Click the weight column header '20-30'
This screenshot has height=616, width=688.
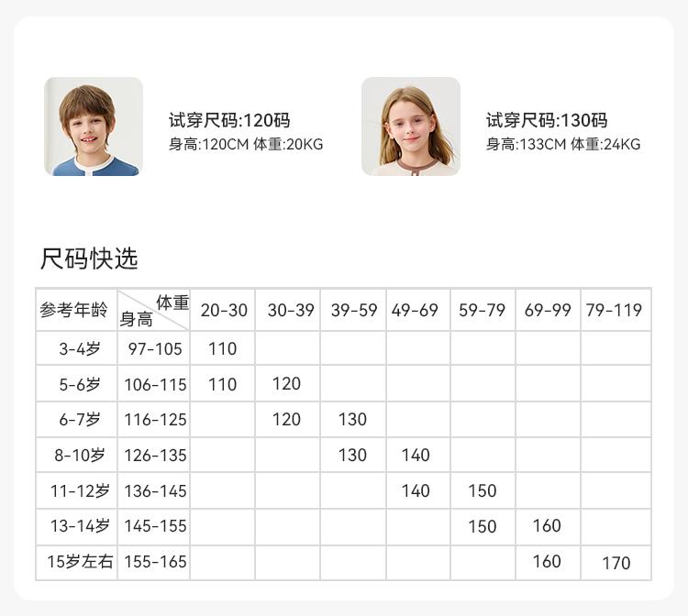click(224, 311)
